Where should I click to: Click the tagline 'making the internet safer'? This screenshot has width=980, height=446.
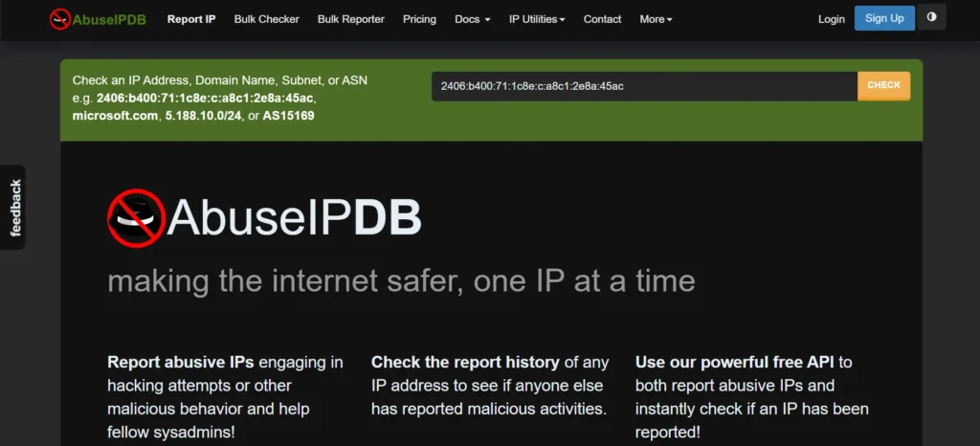[286, 280]
